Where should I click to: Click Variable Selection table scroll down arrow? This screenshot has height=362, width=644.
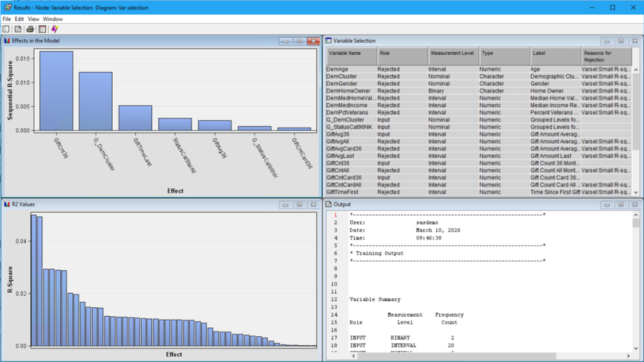tap(636, 192)
